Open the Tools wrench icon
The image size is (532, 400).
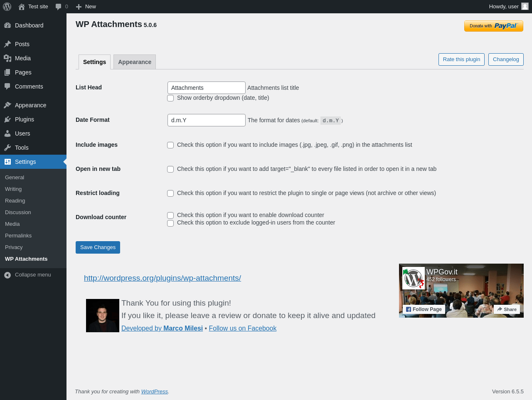tap(7, 148)
